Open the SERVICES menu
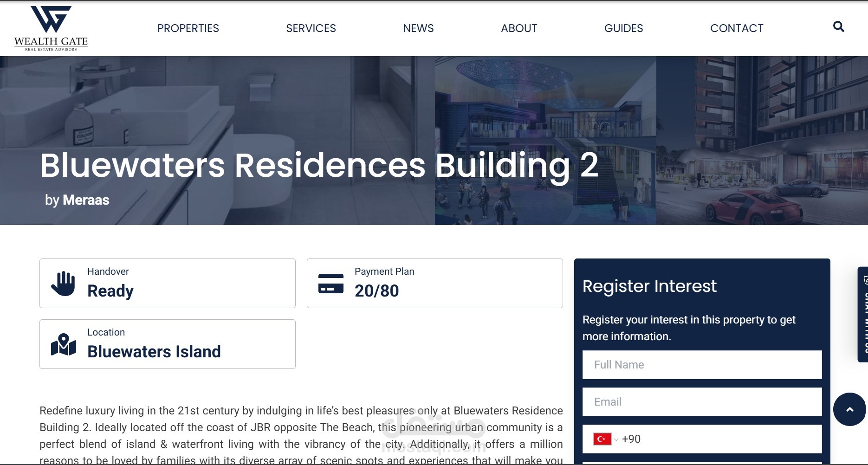The width and height of the screenshot is (868, 465). coord(311,28)
